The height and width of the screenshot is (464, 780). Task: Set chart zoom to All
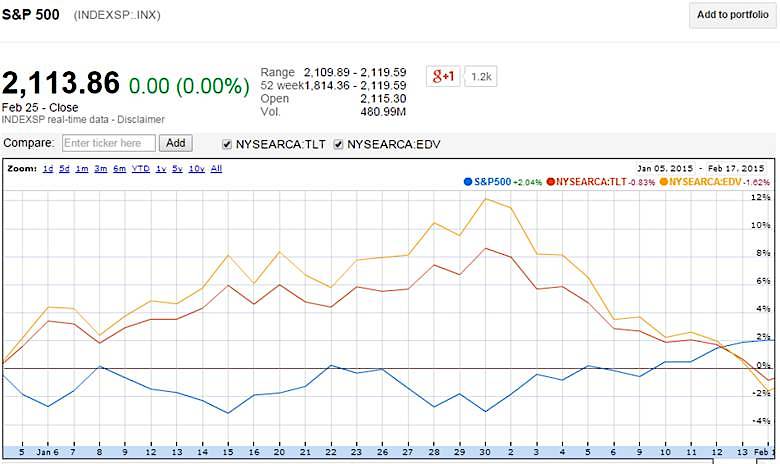point(216,169)
